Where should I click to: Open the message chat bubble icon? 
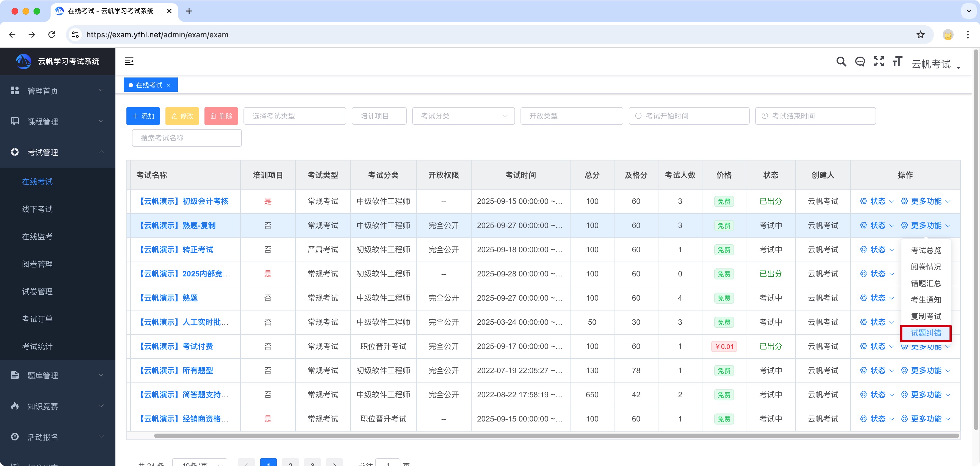tap(860, 62)
